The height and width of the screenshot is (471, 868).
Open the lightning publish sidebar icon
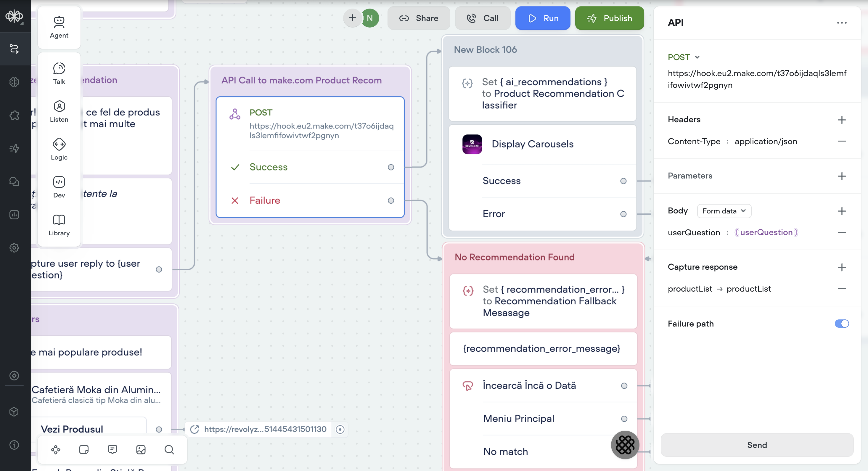(x=14, y=148)
